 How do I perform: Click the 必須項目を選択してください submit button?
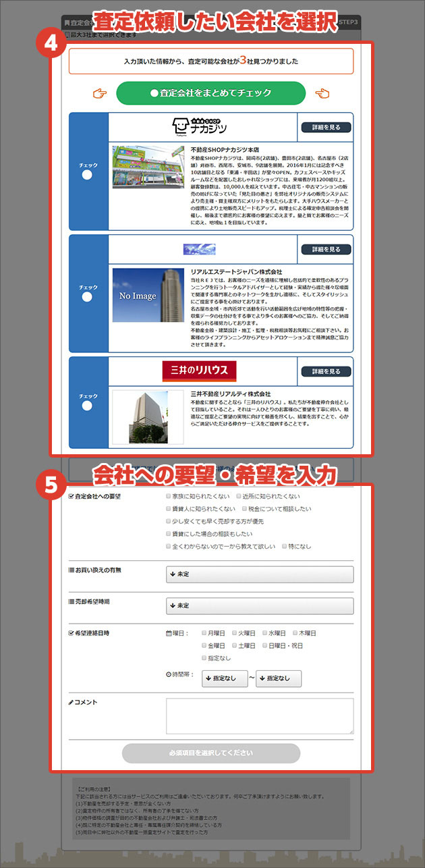211,753
